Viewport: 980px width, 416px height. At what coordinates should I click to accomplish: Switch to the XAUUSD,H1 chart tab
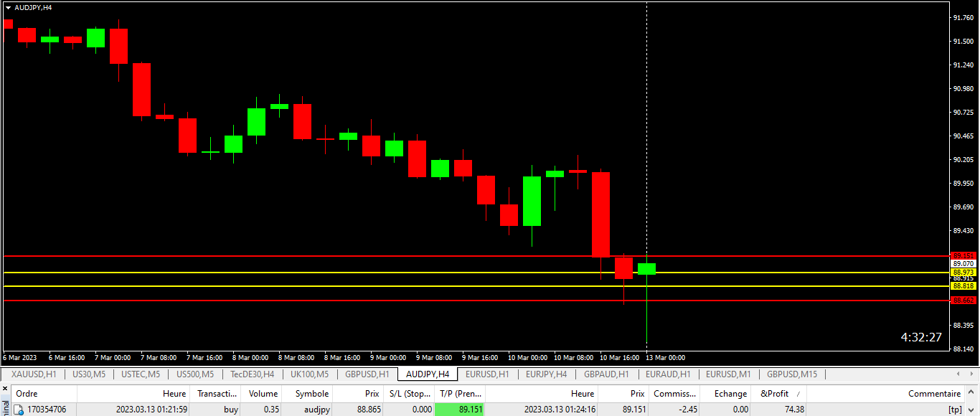34,374
